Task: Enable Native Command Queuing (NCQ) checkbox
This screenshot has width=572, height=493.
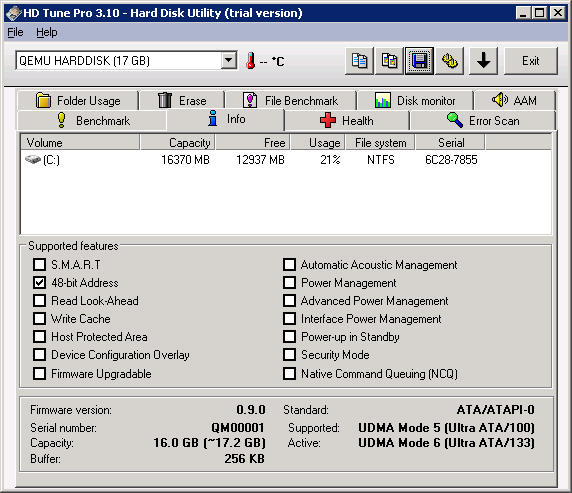Action: 290,374
